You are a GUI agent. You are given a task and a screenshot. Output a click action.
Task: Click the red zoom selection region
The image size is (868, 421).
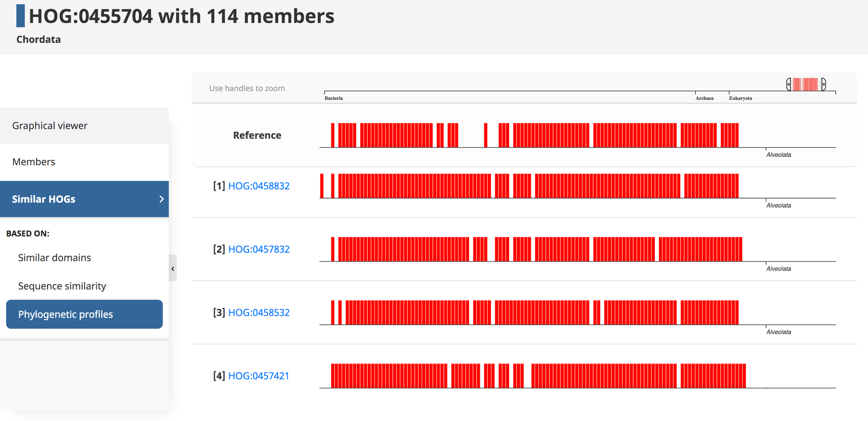pos(806,84)
